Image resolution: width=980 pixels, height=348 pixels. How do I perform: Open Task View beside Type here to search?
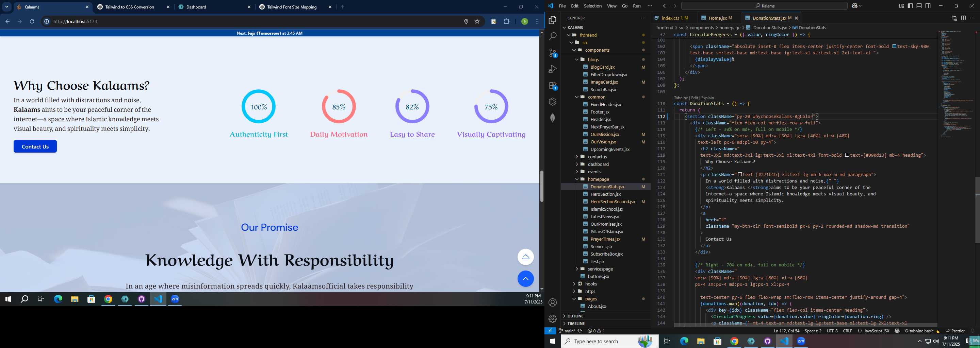coord(667,341)
